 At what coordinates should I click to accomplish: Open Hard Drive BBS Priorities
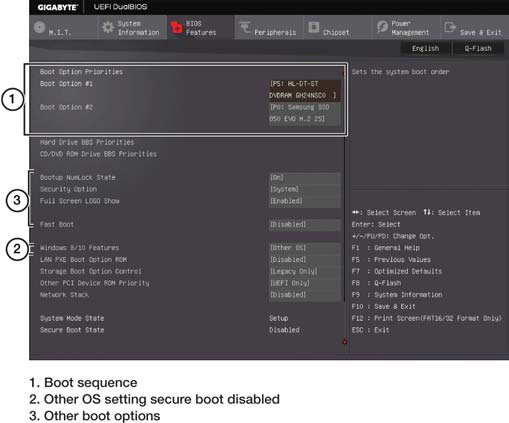(x=87, y=142)
